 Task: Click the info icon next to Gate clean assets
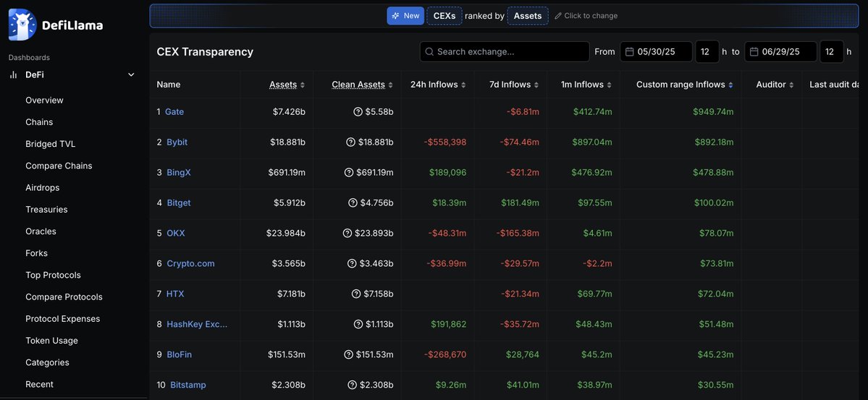coord(358,112)
